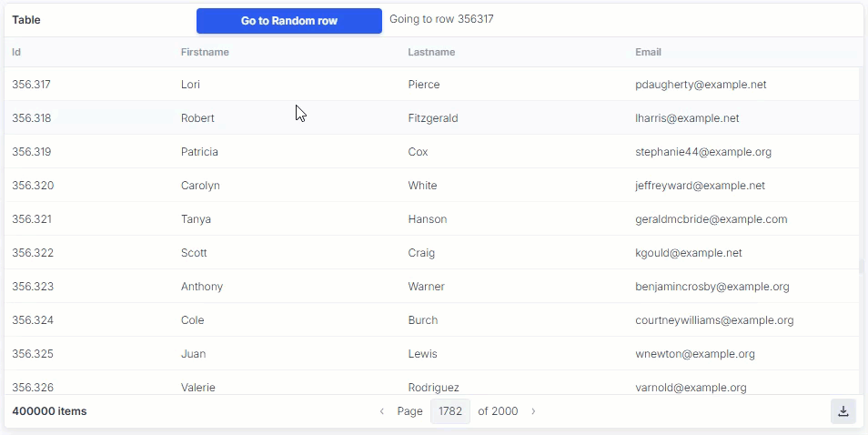Click email courtneywilliams@example.org
This screenshot has width=868, height=435.
pyautogui.click(x=714, y=320)
